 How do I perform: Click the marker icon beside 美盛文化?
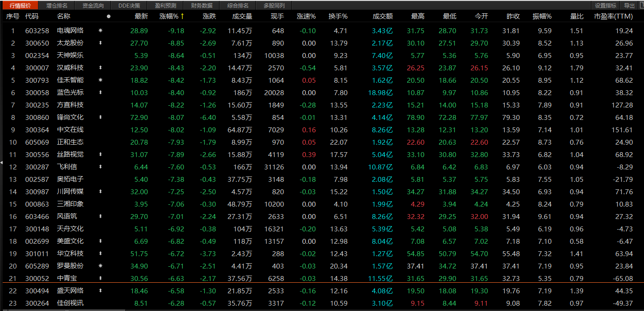pyautogui.click(x=100, y=242)
